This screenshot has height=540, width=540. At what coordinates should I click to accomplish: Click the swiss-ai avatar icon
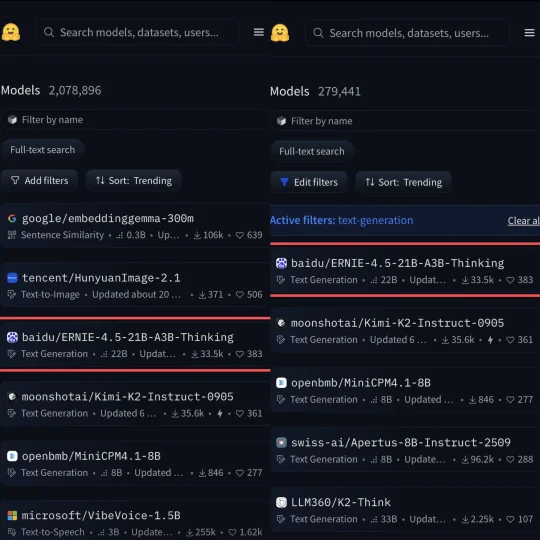(281, 443)
